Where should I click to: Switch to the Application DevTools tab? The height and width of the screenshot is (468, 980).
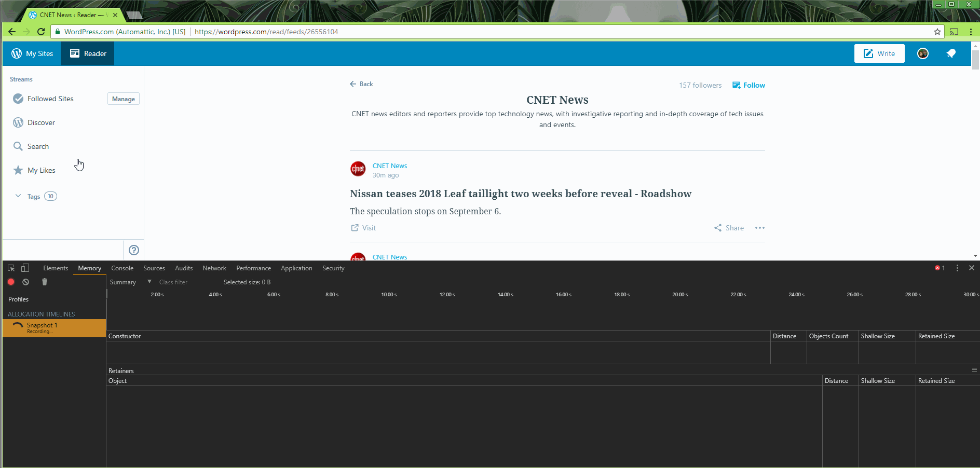(296, 268)
